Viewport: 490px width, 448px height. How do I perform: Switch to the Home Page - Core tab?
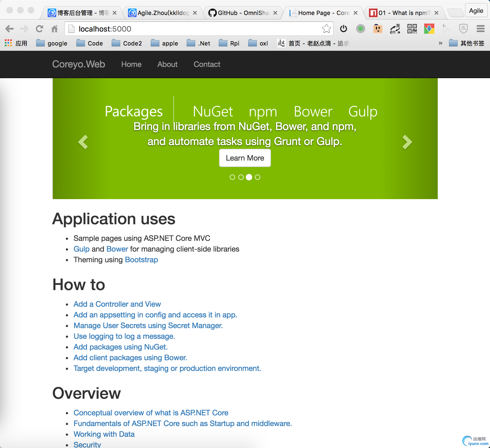point(323,13)
